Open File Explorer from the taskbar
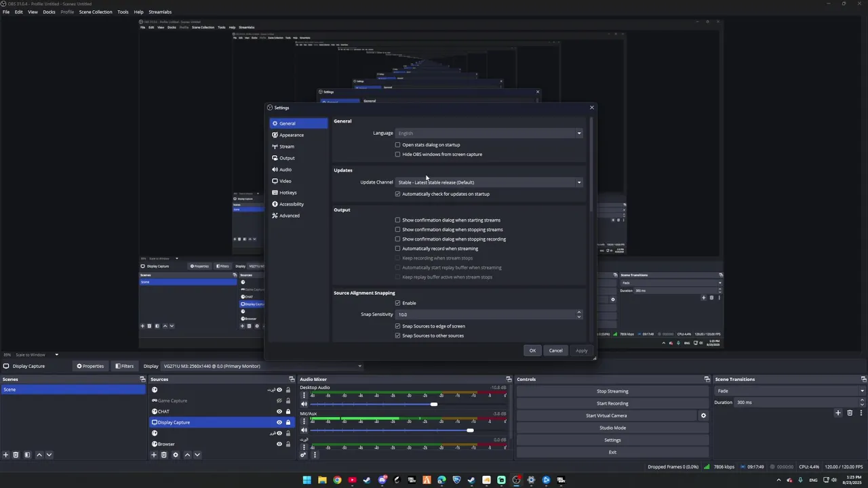868x488 pixels. tap(322, 480)
